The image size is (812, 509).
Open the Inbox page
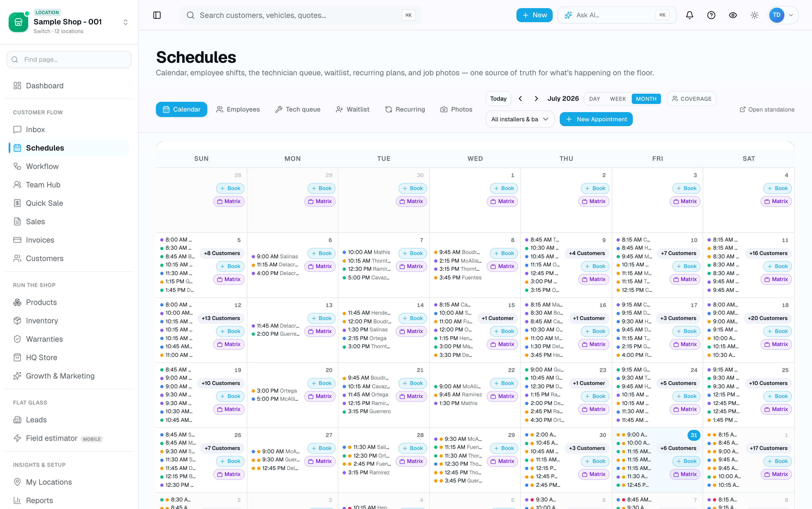pos(69,130)
